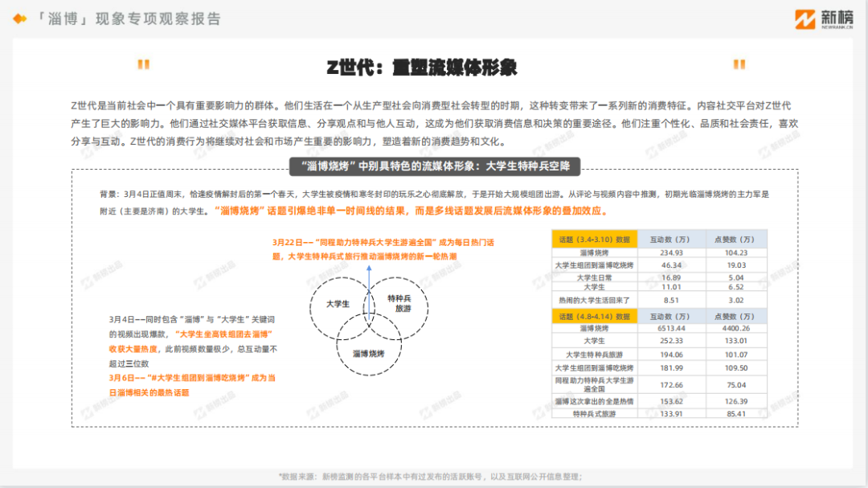Select the cell value 75.04
The image size is (868, 488).
(736, 384)
